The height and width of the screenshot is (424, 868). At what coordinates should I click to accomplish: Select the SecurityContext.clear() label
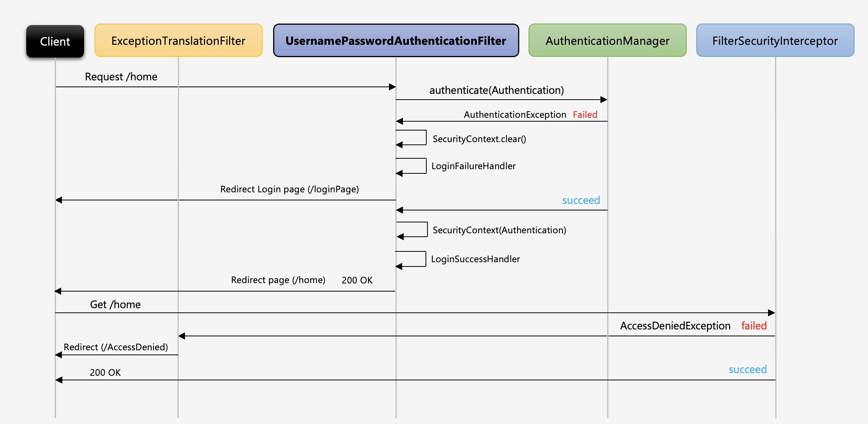point(479,139)
